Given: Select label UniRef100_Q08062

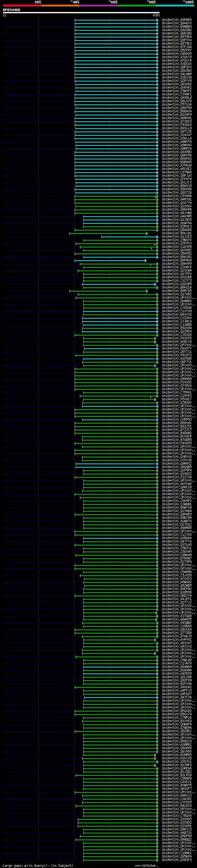Looking at the screenshot, I should click(x=176, y=88).
